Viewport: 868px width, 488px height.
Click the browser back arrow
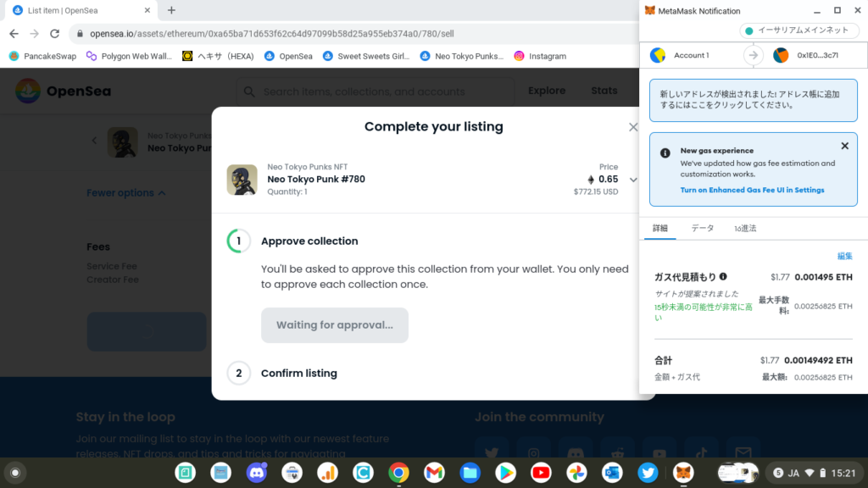tap(14, 34)
